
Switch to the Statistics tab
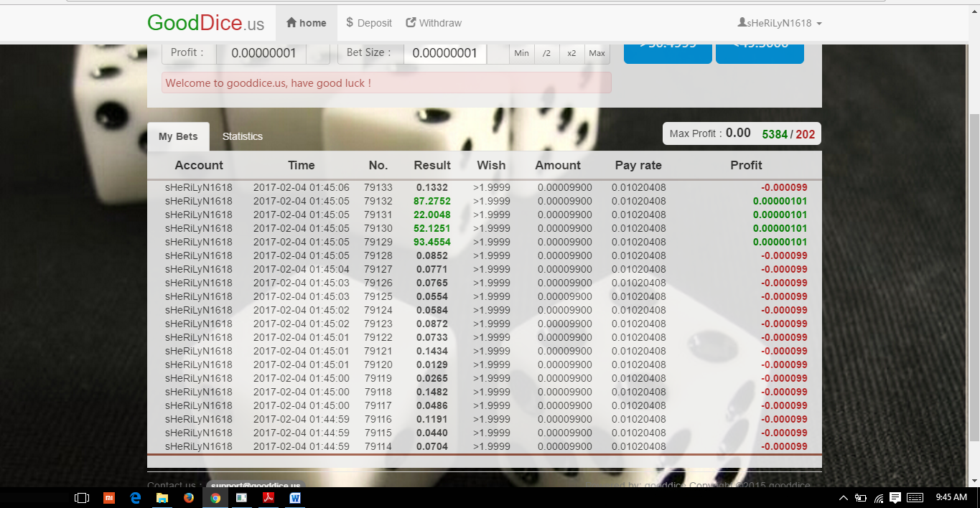click(243, 136)
